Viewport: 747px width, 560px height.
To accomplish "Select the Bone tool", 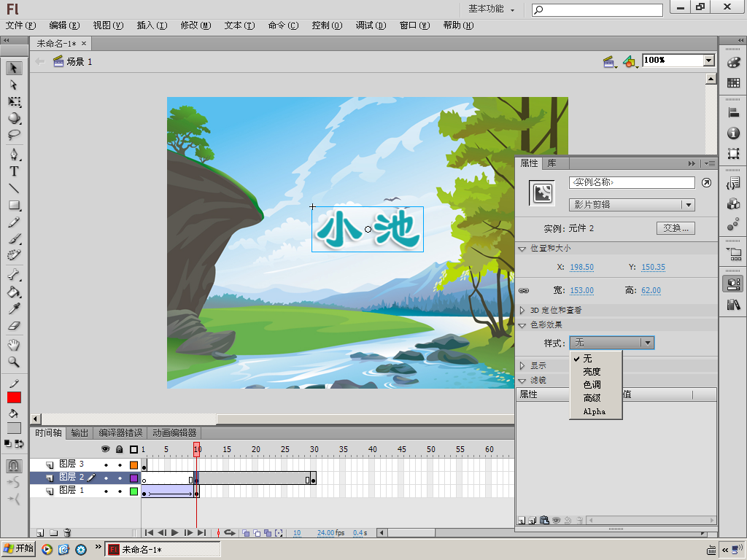I will tap(14, 275).
